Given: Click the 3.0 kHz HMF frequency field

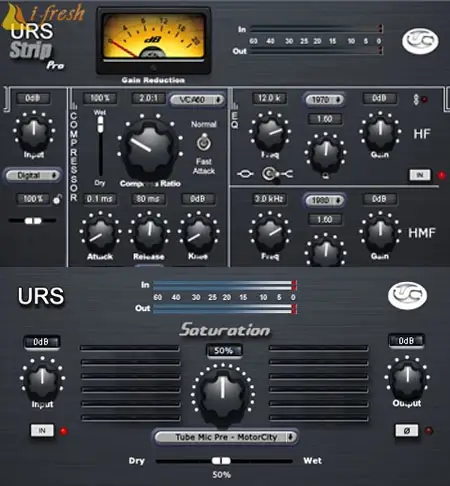Looking at the screenshot, I should [x=270, y=199].
